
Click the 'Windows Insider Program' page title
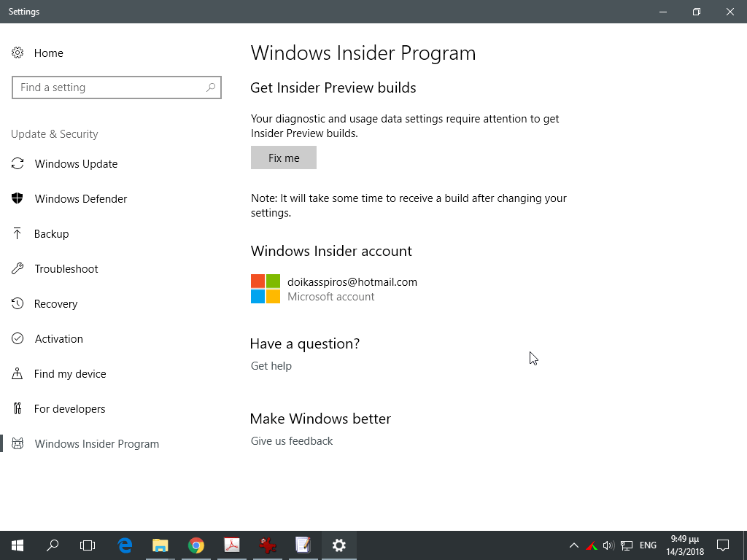363,52
